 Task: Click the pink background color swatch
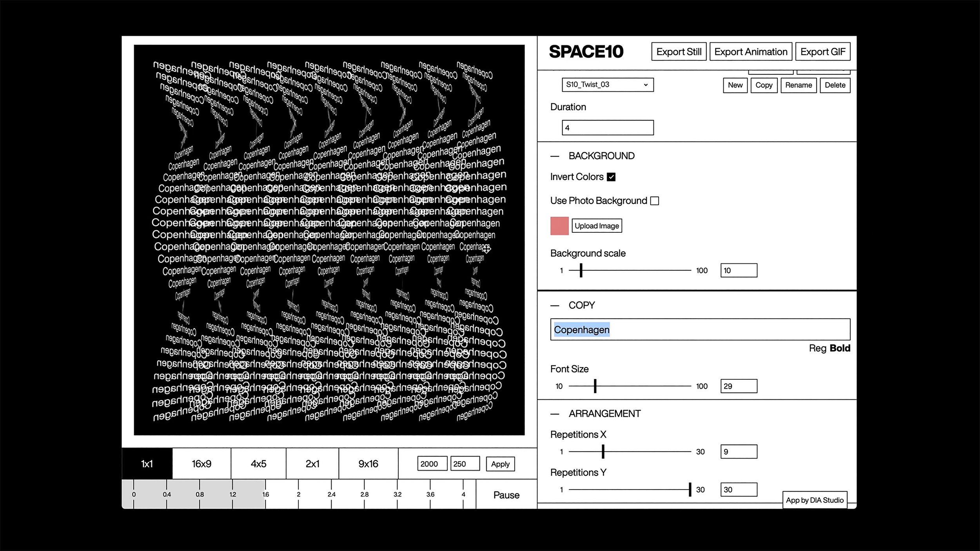tap(559, 225)
